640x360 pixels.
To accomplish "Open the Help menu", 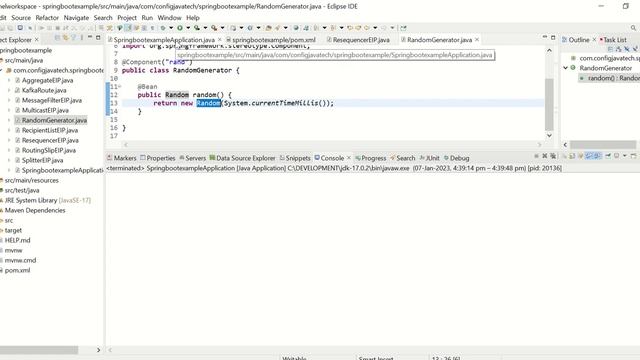I will click(193, 18).
